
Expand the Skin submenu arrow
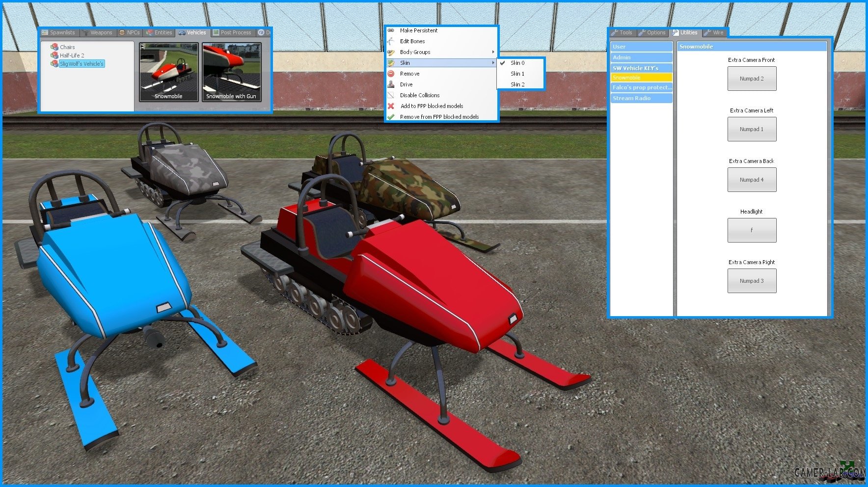coord(493,63)
